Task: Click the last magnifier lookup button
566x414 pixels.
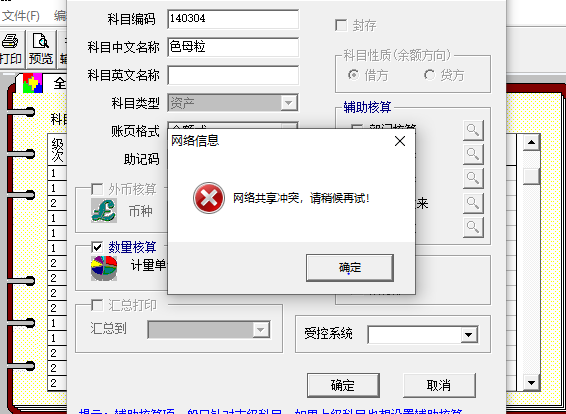Action: [473, 227]
